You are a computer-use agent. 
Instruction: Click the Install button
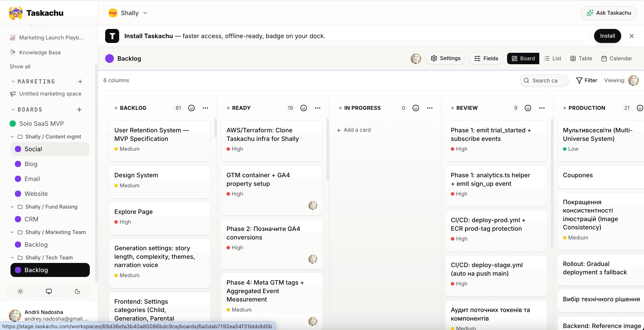point(607,36)
